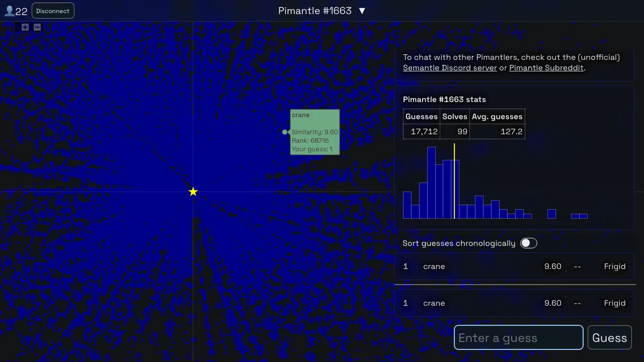Screen dimensions: 644x362
Task: Click the Solves column header
Action: tap(455, 117)
